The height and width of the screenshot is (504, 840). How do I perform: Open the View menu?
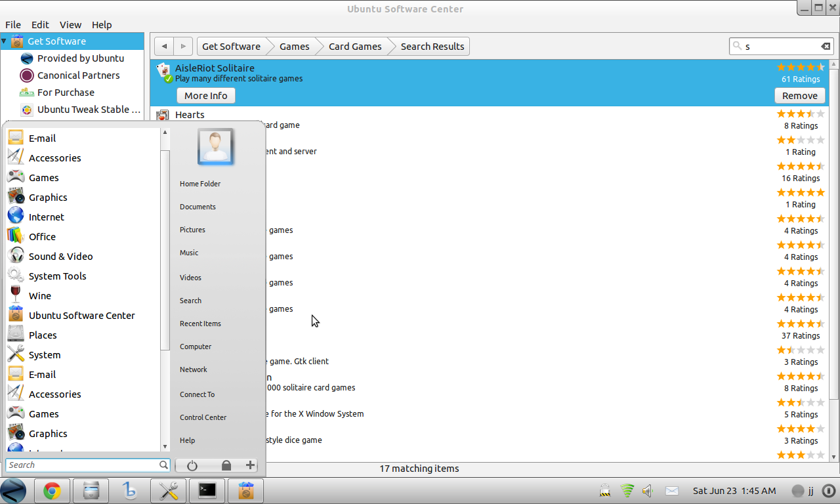click(70, 24)
